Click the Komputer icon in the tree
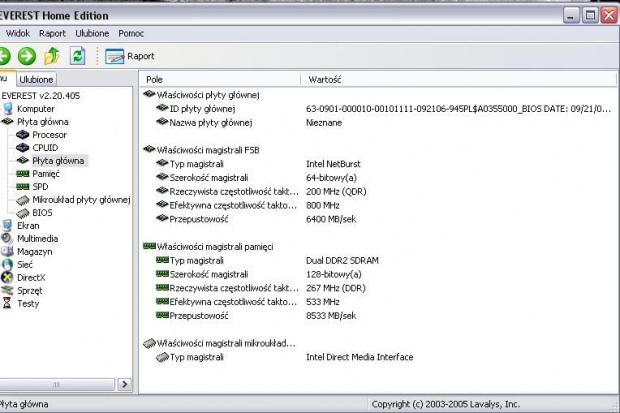 pyautogui.click(x=8, y=108)
